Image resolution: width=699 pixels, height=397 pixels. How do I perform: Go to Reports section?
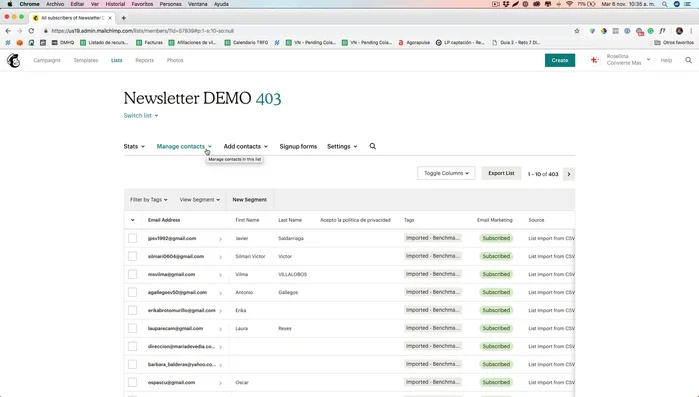(x=144, y=60)
